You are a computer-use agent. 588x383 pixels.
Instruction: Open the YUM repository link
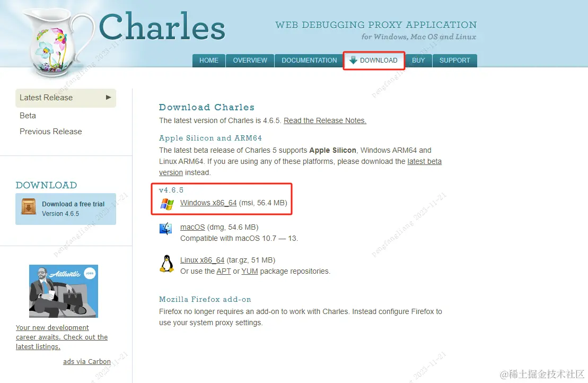249,271
